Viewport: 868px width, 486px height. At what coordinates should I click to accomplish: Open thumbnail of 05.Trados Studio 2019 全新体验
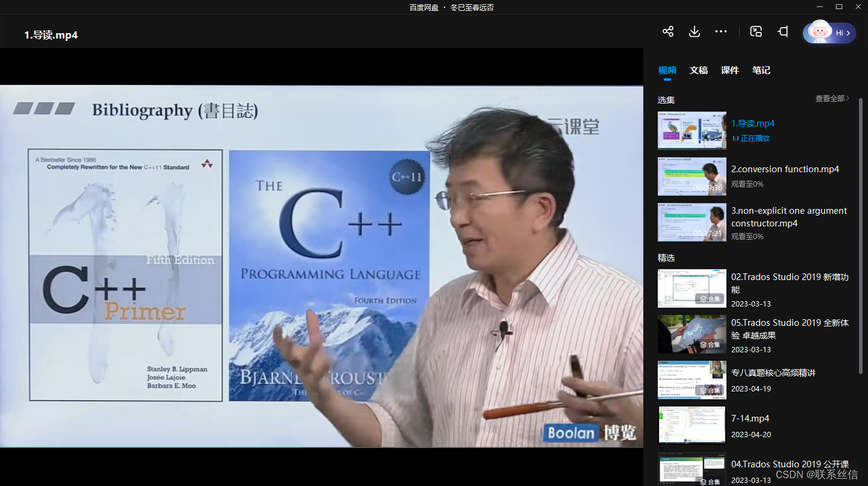692,334
